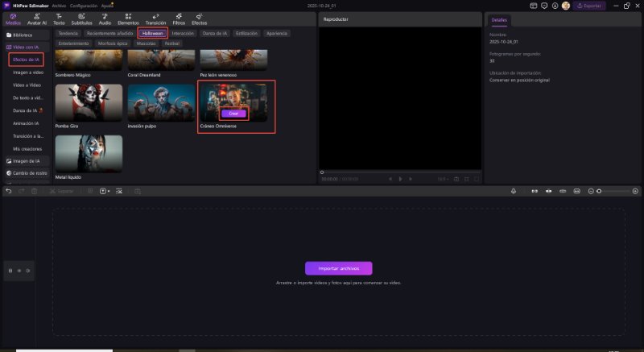Open the Audio library icon
The image size is (644, 352).
click(x=105, y=19)
